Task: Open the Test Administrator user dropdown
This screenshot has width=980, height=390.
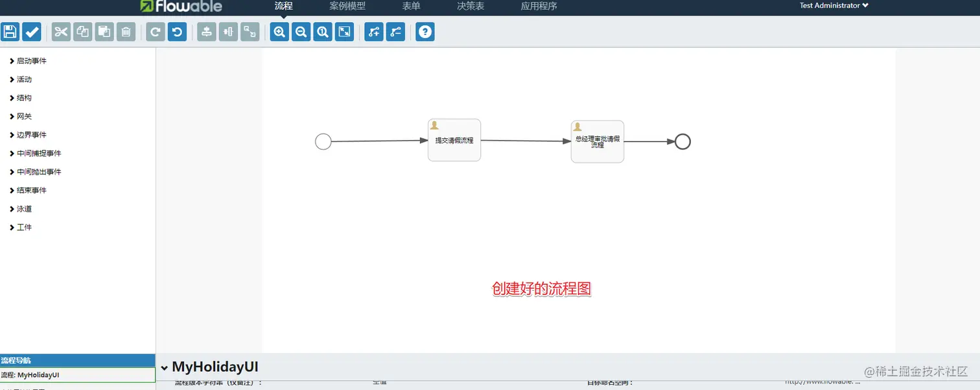Action: (834, 5)
